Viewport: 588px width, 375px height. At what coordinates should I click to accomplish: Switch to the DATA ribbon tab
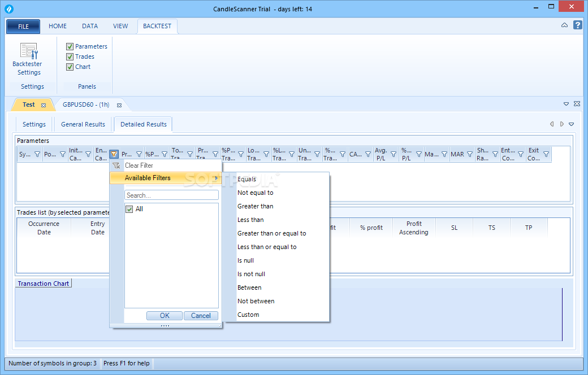pos(90,26)
